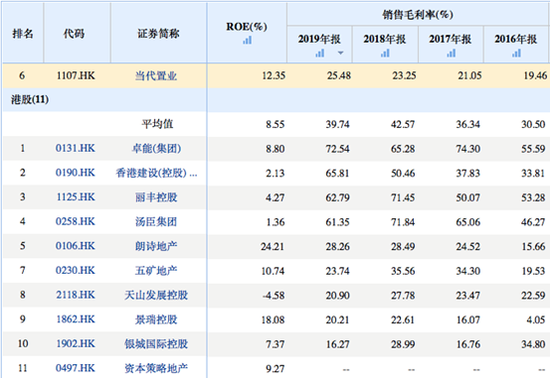Open 景瑞控股 stock link
The height and width of the screenshot is (378, 550).
[x=156, y=319]
